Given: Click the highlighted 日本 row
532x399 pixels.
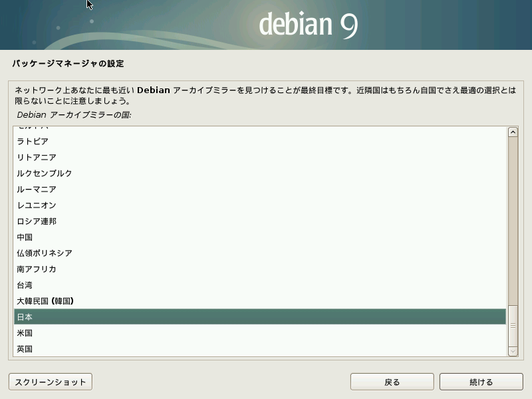Looking at the screenshot, I should (x=260, y=317).
